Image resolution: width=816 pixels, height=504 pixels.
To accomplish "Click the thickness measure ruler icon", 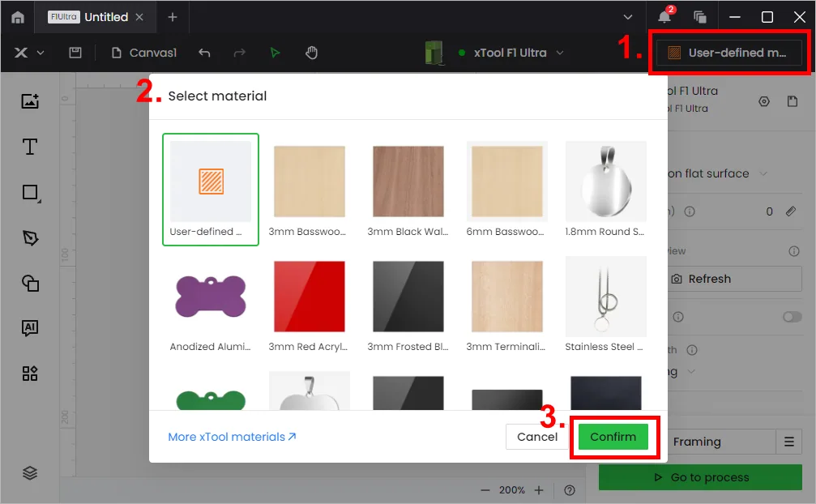I will click(791, 211).
